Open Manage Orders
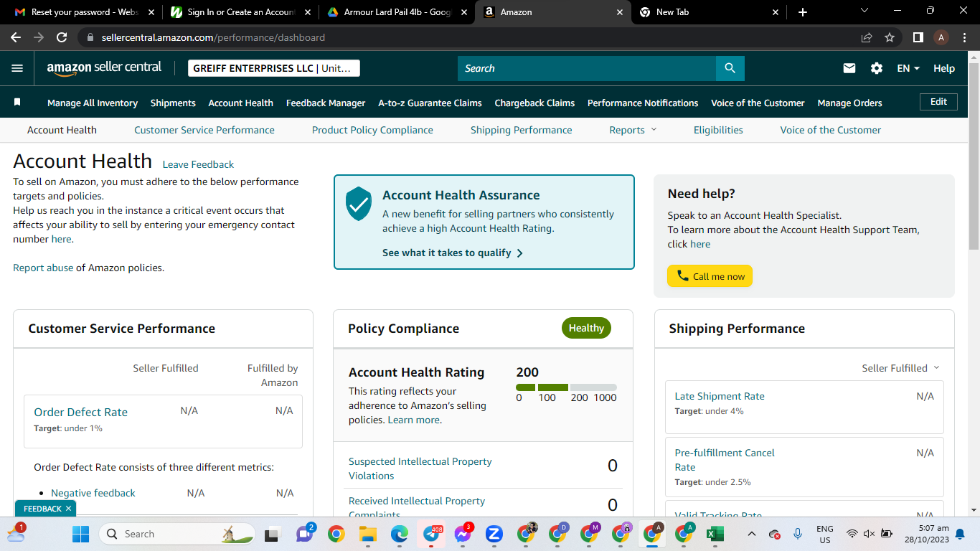The height and width of the screenshot is (551, 980). (849, 103)
